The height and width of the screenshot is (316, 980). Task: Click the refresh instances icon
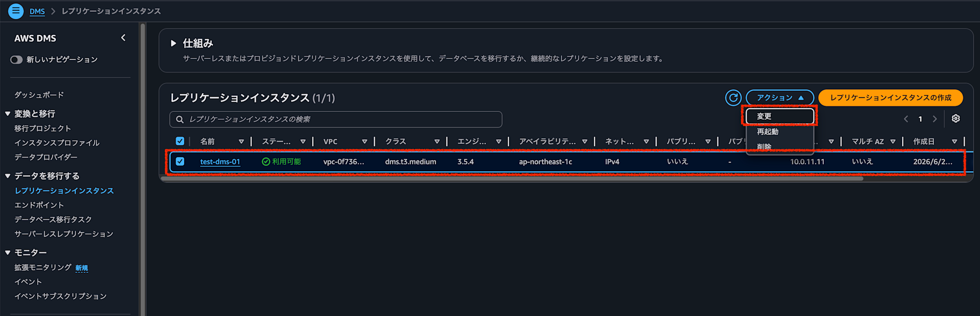pos(733,98)
